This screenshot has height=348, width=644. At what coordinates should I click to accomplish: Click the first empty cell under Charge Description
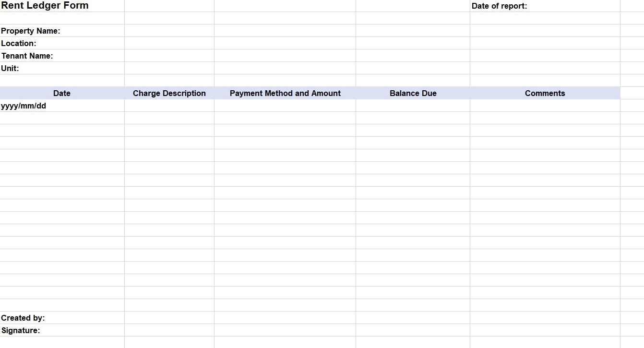point(169,106)
